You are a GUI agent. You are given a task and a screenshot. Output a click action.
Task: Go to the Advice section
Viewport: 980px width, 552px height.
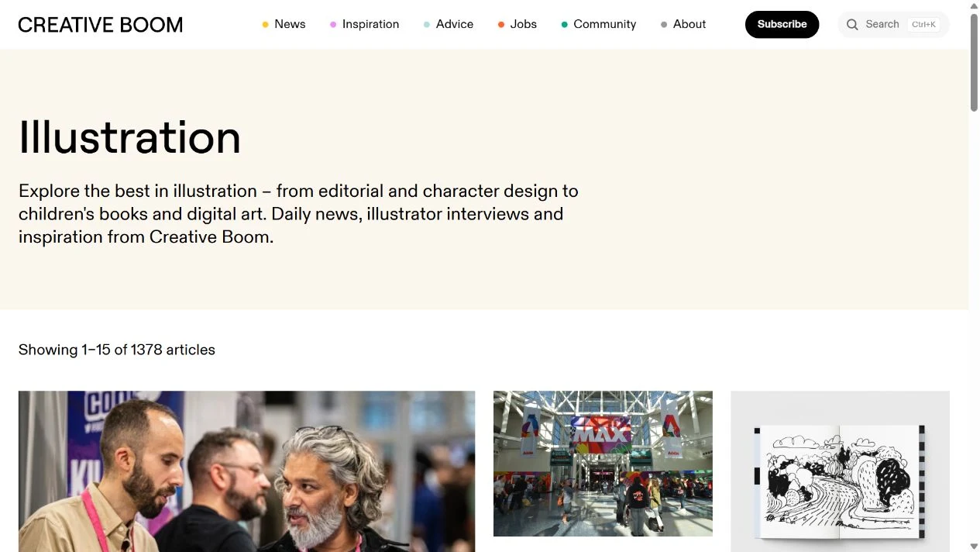click(449, 24)
